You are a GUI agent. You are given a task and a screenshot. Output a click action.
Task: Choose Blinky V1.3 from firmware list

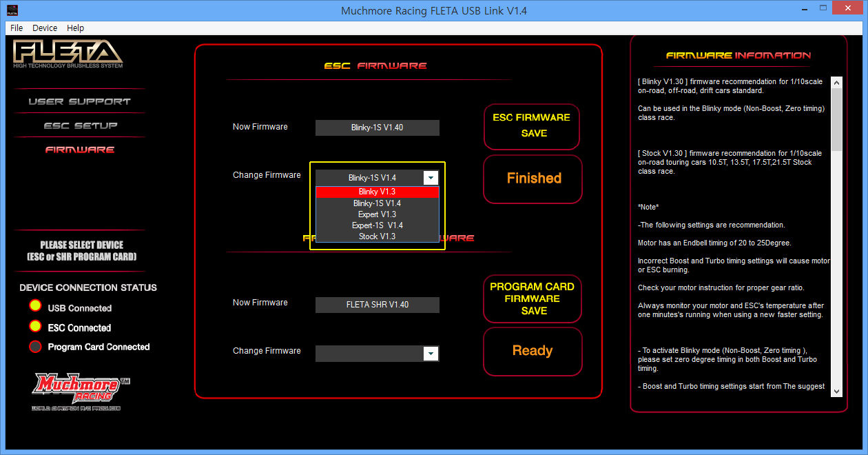tap(377, 192)
